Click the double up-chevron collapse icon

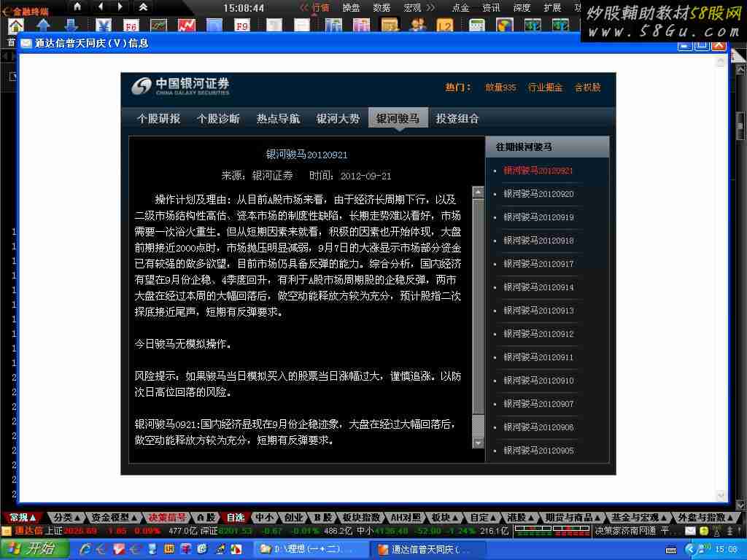(143, 7)
